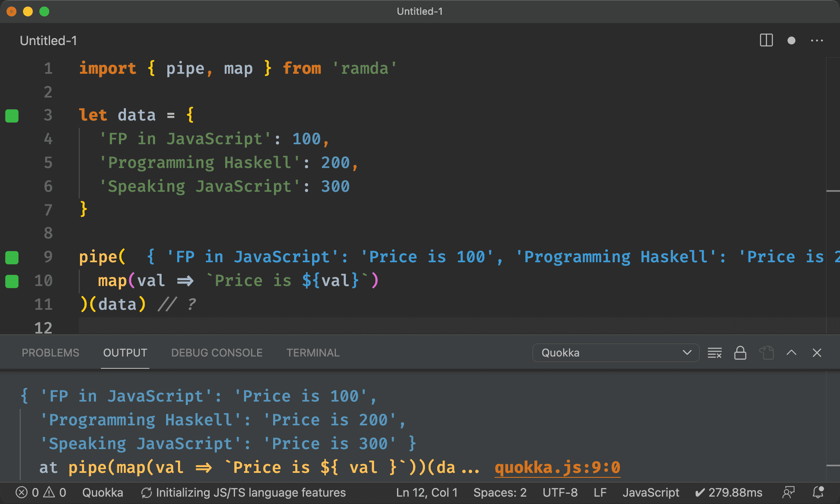840x504 pixels.
Task: Click the value 200 on line 5
Action: coord(335,163)
